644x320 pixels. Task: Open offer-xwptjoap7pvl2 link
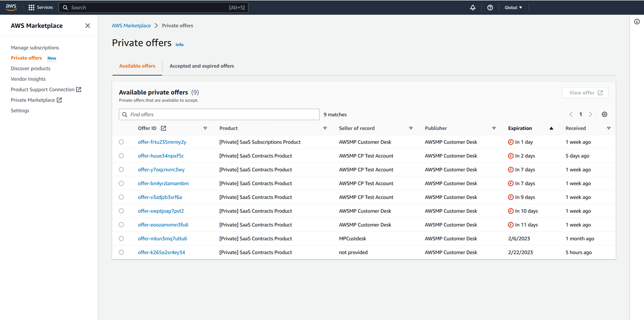pos(161,211)
